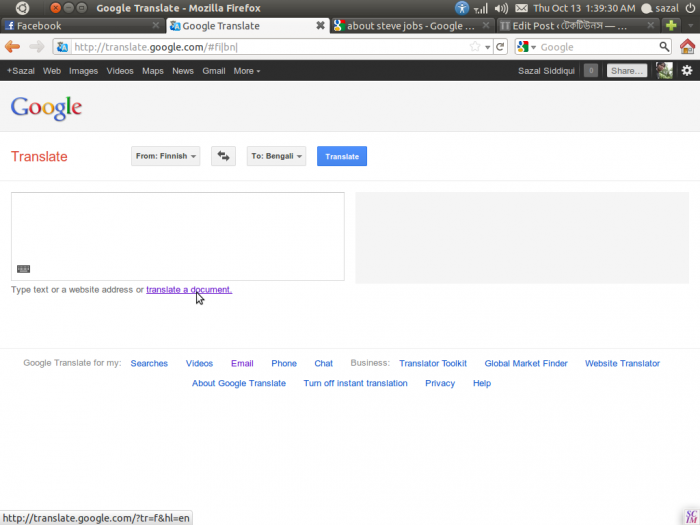Click the search magnifier icon

tap(664, 46)
